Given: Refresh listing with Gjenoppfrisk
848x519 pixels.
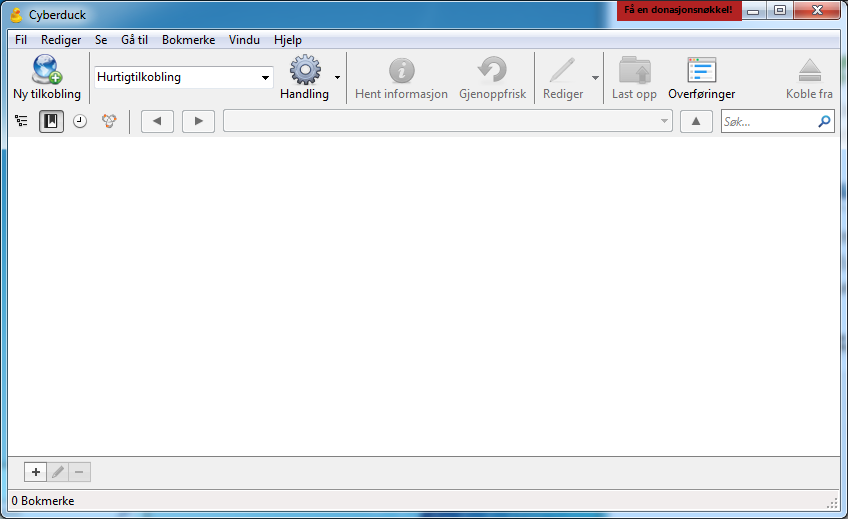Looking at the screenshot, I should (492, 78).
